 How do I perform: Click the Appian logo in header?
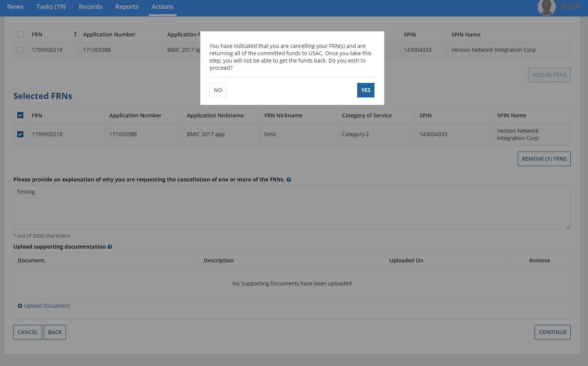pos(570,7)
